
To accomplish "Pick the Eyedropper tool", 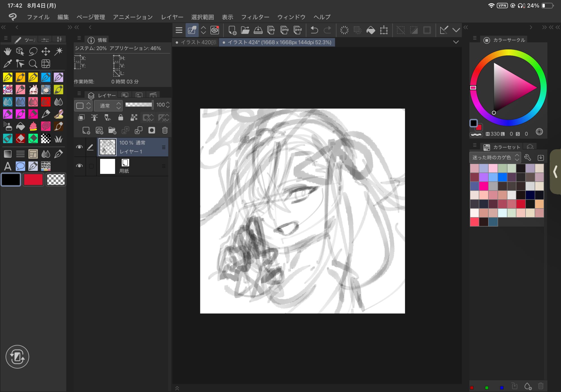I will pyautogui.click(x=8, y=64).
